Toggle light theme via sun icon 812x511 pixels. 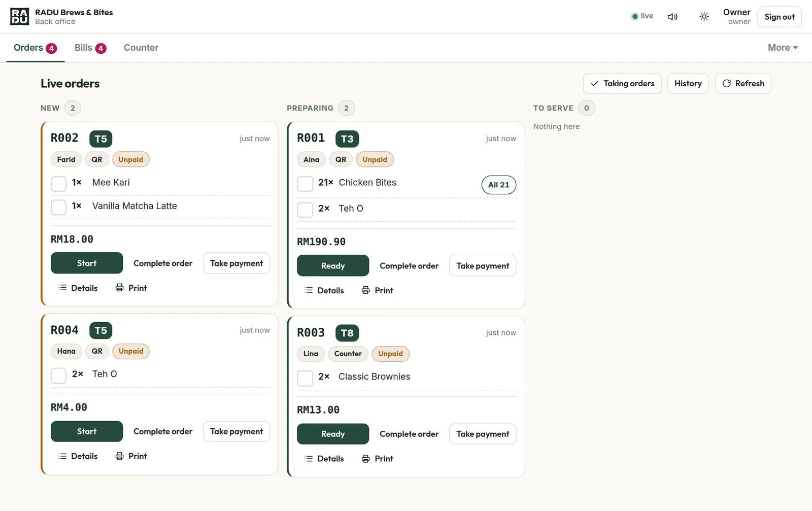tap(704, 17)
